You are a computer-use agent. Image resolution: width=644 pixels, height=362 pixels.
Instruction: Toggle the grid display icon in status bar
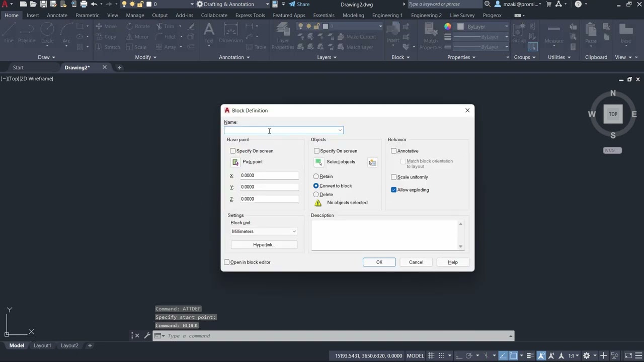(432, 355)
